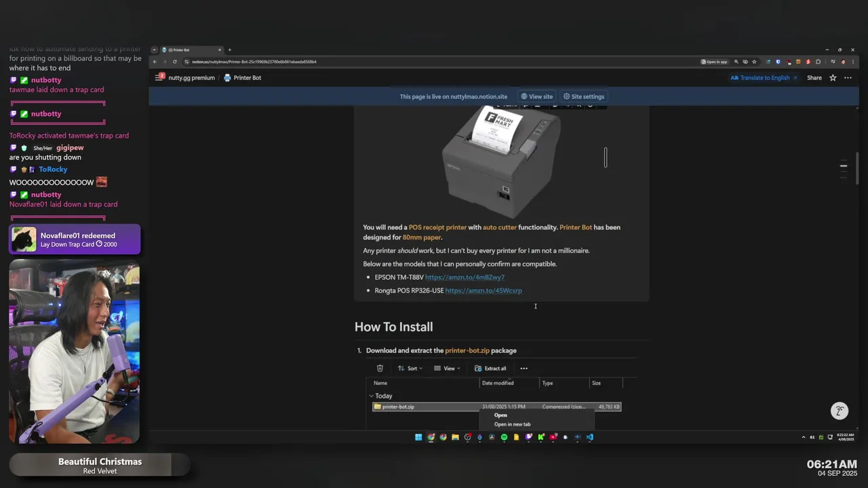Image resolution: width=868 pixels, height=488 pixels.
Task: Open File Explorer from taskbar
Action: 455,437
